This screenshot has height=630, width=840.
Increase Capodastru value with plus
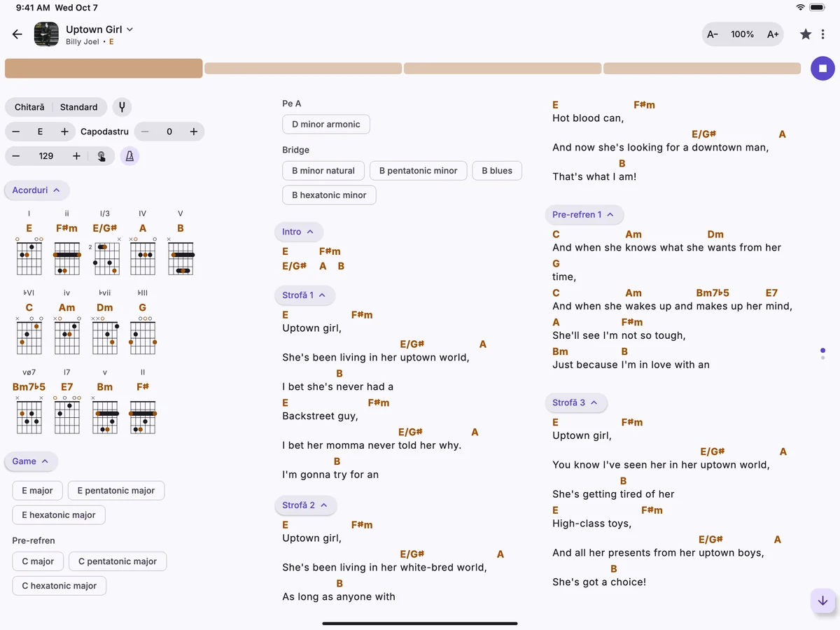[194, 132]
